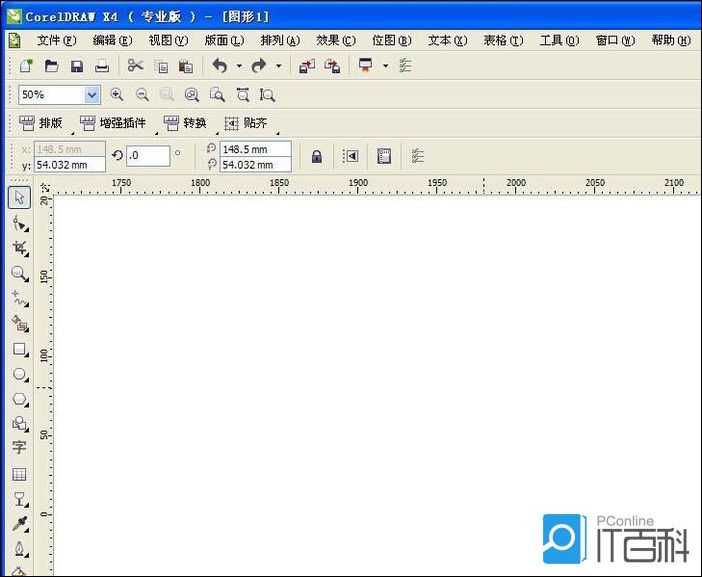
Task: Open the 排列(A) menu
Action: pyautogui.click(x=280, y=41)
